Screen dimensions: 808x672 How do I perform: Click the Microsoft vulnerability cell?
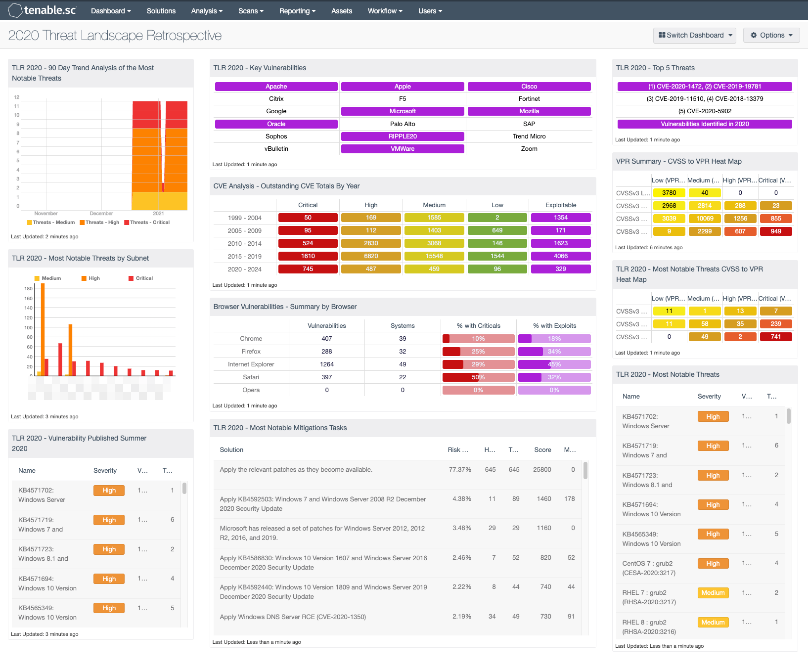(403, 111)
